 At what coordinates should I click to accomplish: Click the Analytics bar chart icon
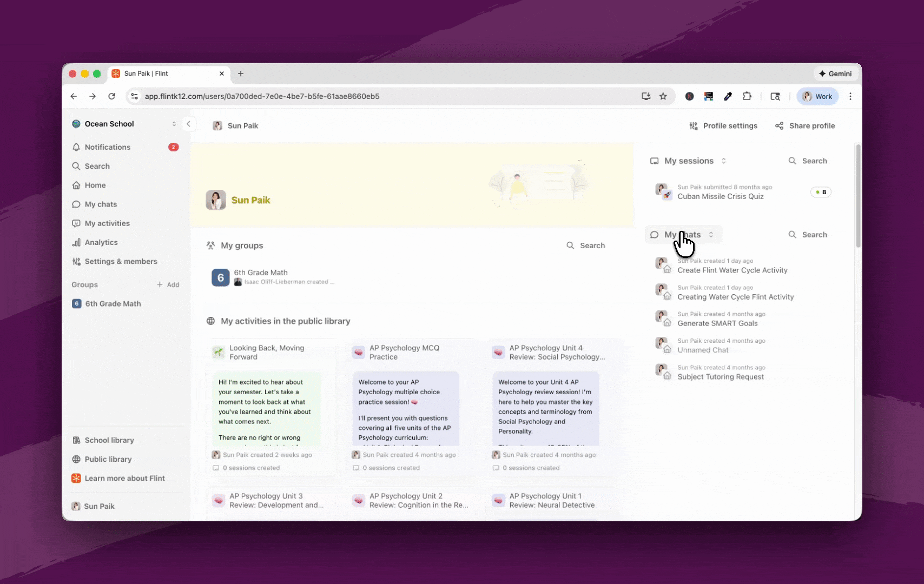pos(76,242)
